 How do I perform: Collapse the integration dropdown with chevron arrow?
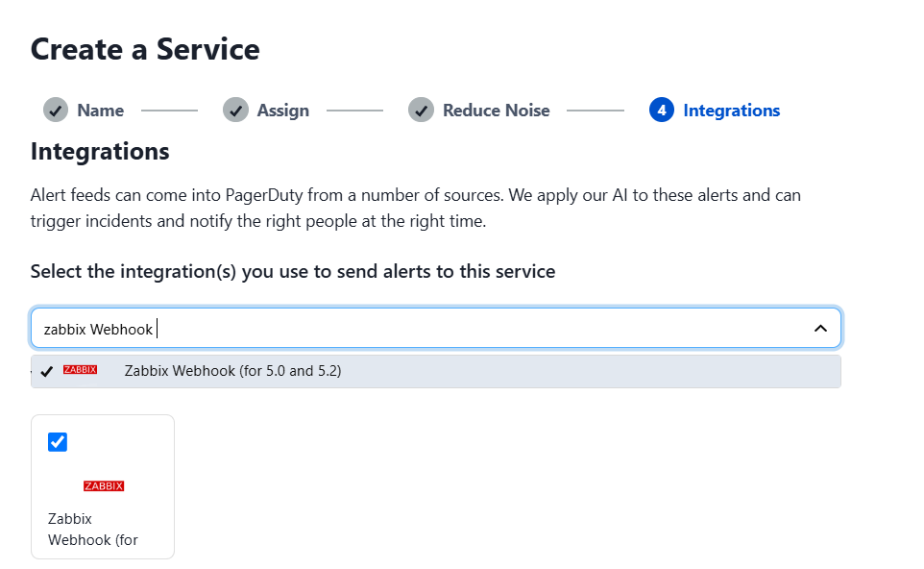(820, 329)
